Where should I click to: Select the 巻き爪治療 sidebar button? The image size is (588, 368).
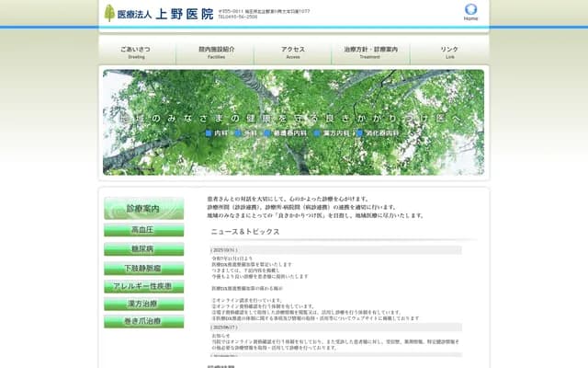143,322
